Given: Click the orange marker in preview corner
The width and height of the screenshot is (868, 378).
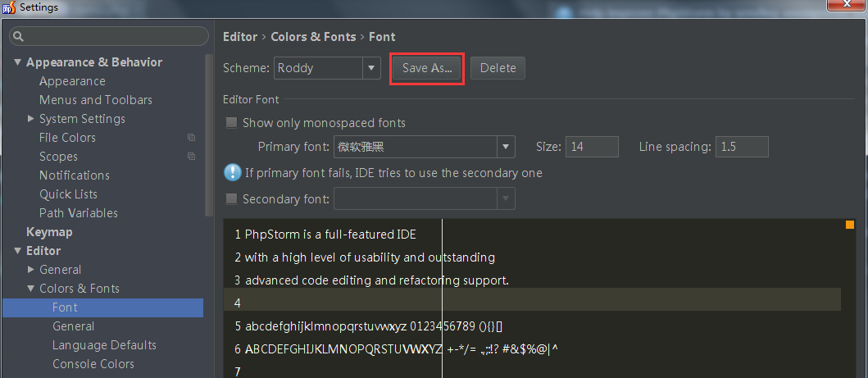Looking at the screenshot, I should [x=850, y=224].
